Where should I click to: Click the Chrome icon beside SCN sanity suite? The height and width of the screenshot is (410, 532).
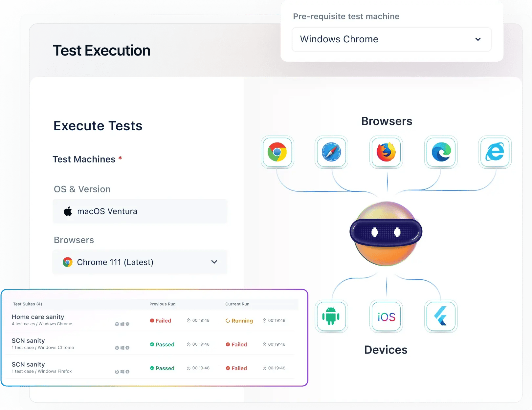[x=117, y=348]
